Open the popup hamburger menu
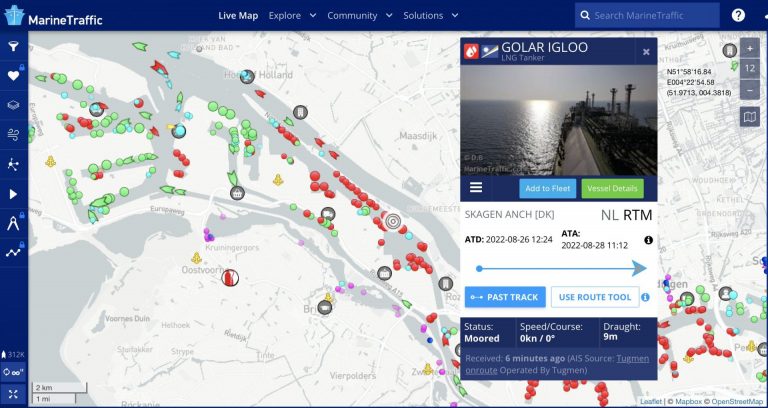The image size is (768, 408). (476, 188)
